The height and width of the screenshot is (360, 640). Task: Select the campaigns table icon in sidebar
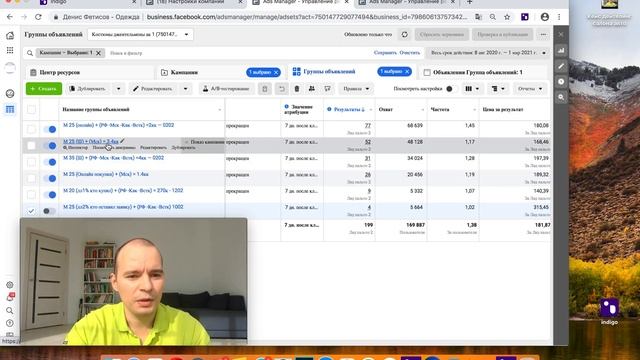pos(10,109)
